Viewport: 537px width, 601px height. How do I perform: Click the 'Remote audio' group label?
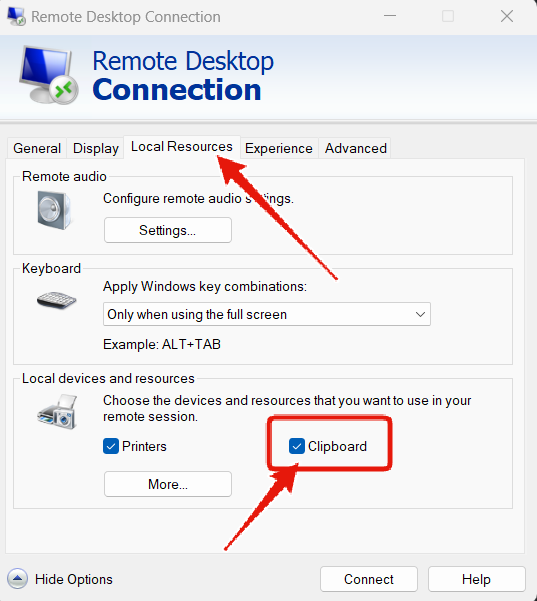point(64,176)
